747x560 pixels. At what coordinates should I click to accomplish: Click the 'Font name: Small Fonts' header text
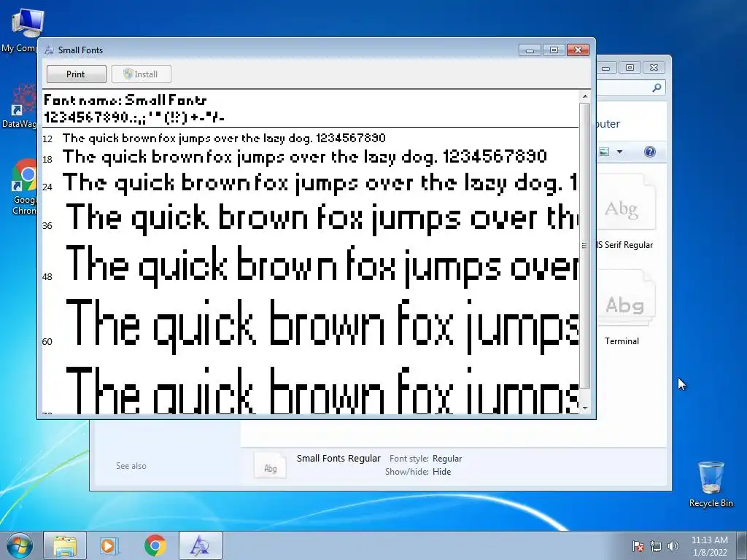(125, 100)
